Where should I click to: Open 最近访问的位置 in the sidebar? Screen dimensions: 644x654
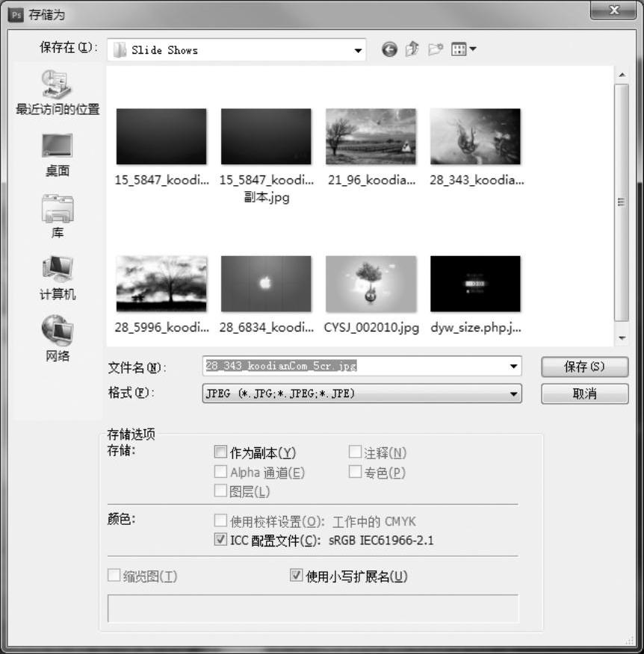(58, 93)
